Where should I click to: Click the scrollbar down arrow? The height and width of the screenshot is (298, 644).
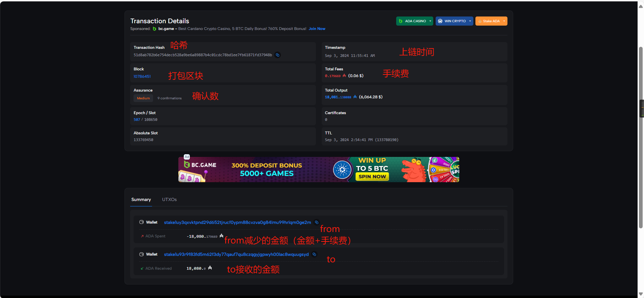pyautogui.click(x=641, y=294)
